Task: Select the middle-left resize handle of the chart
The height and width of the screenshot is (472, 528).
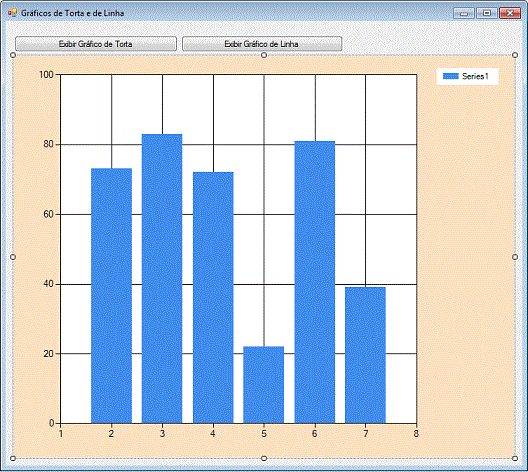Action: click(x=13, y=257)
